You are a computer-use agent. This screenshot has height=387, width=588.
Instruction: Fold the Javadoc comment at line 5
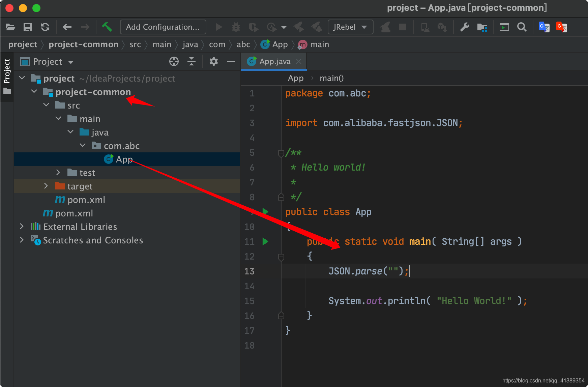click(x=281, y=153)
